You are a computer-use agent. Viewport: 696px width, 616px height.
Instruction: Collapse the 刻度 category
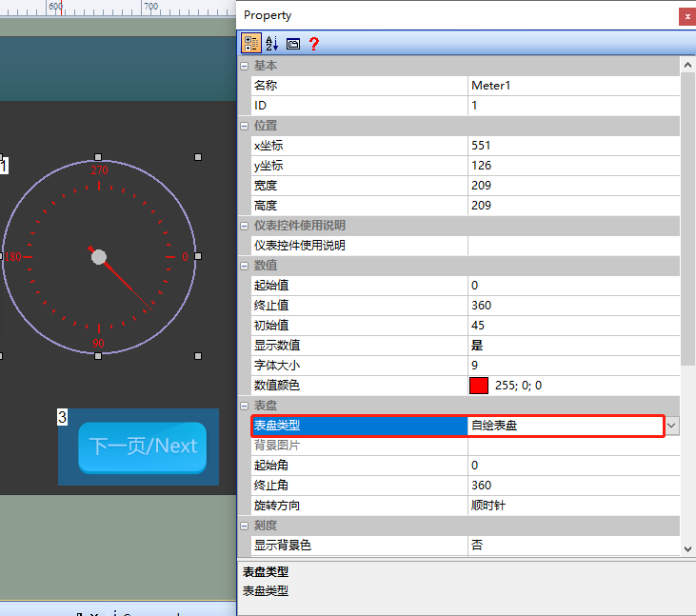click(x=244, y=526)
